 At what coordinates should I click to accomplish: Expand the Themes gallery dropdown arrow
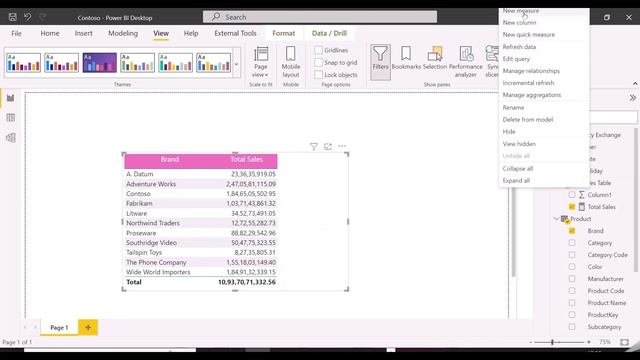click(236, 64)
